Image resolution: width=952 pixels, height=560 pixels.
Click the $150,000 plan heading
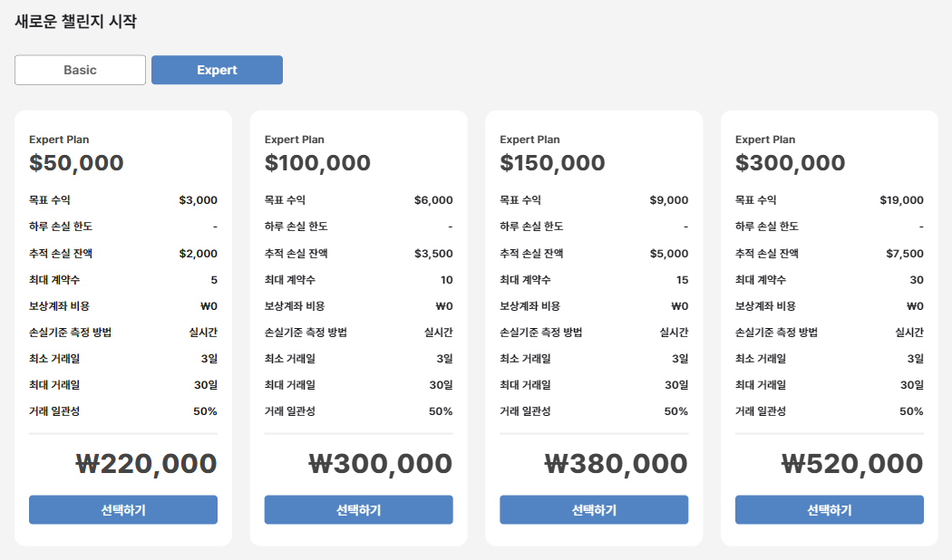pos(552,163)
